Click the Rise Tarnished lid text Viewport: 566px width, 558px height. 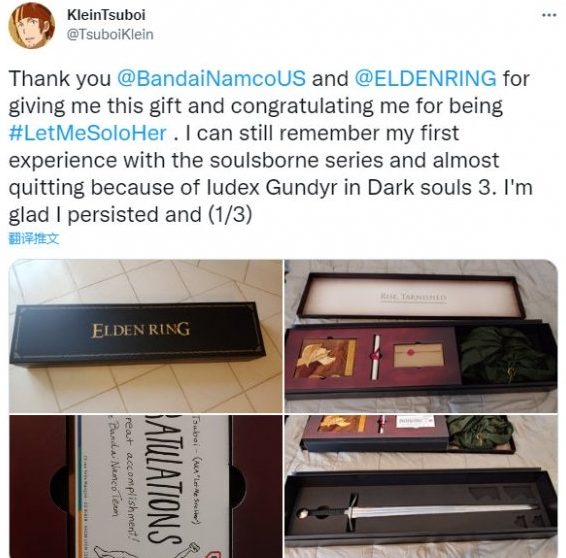(x=413, y=297)
